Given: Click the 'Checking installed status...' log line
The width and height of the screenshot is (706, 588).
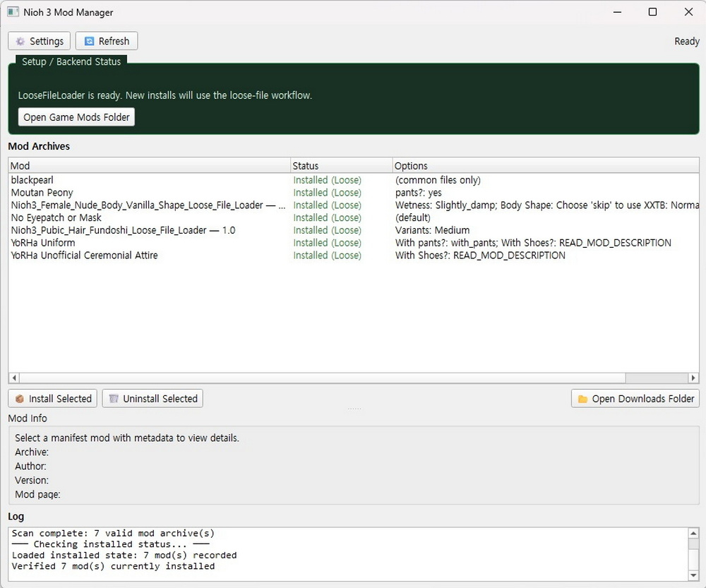Looking at the screenshot, I should tap(110, 544).
